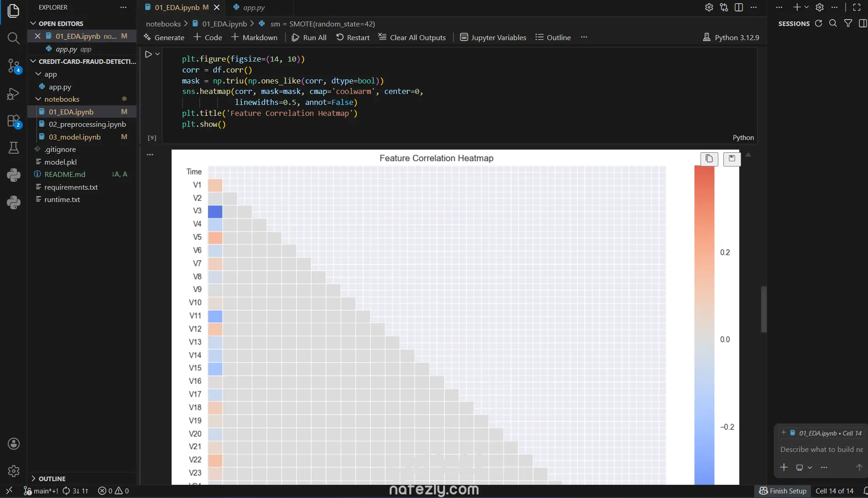Create a new session with plus icon
This screenshot has width=868, height=498.
click(797, 7)
